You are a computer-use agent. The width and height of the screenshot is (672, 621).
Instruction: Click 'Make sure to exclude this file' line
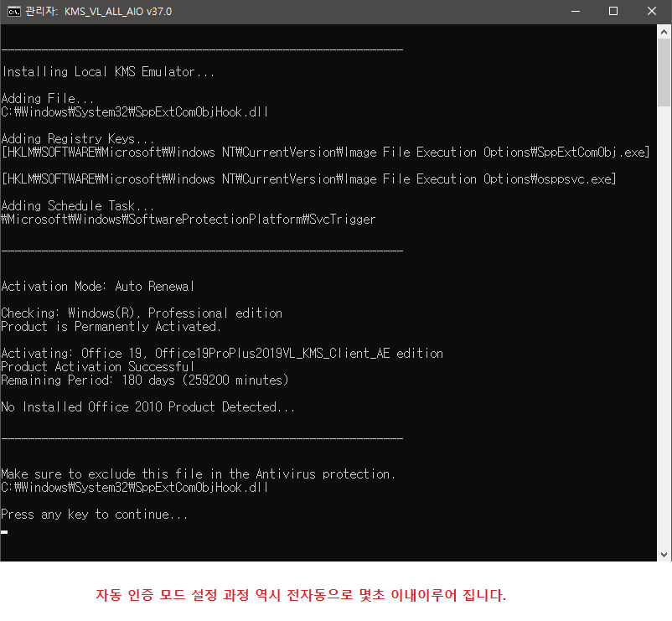[199, 474]
